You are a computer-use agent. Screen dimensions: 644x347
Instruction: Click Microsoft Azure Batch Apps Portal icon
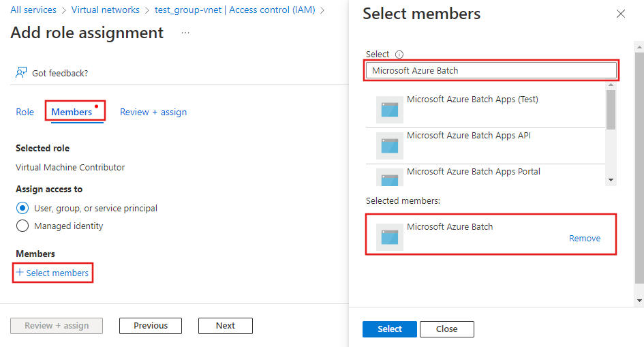pyautogui.click(x=390, y=179)
